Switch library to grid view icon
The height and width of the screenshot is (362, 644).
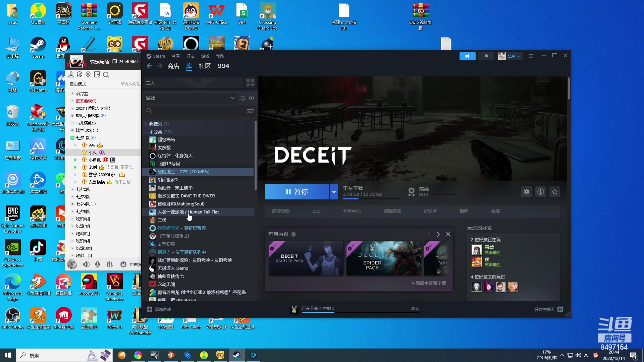coord(250,83)
